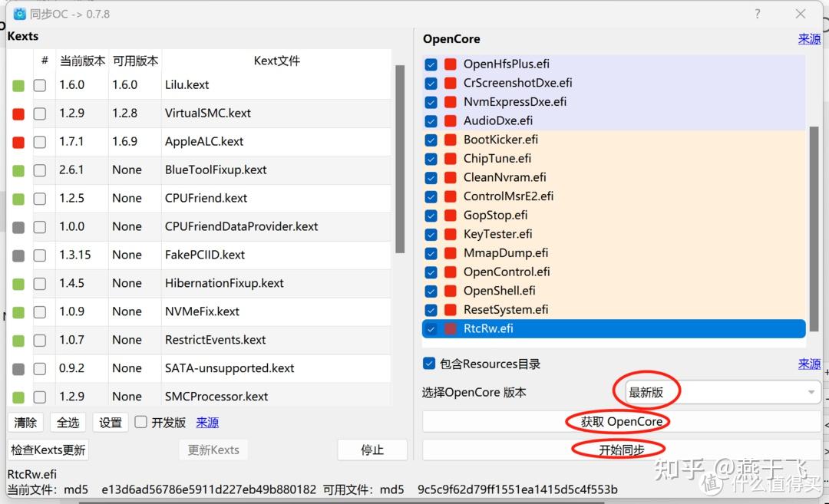This screenshot has height=504, width=829.
Task: Toggle the 包含Resources目录 checkbox
Action: click(x=429, y=364)
